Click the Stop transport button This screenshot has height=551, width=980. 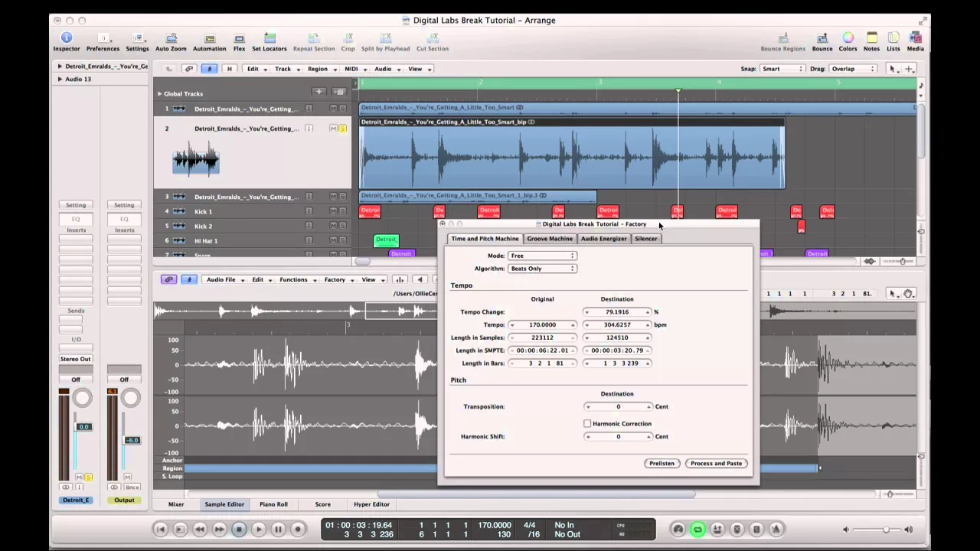coord(239,529)
